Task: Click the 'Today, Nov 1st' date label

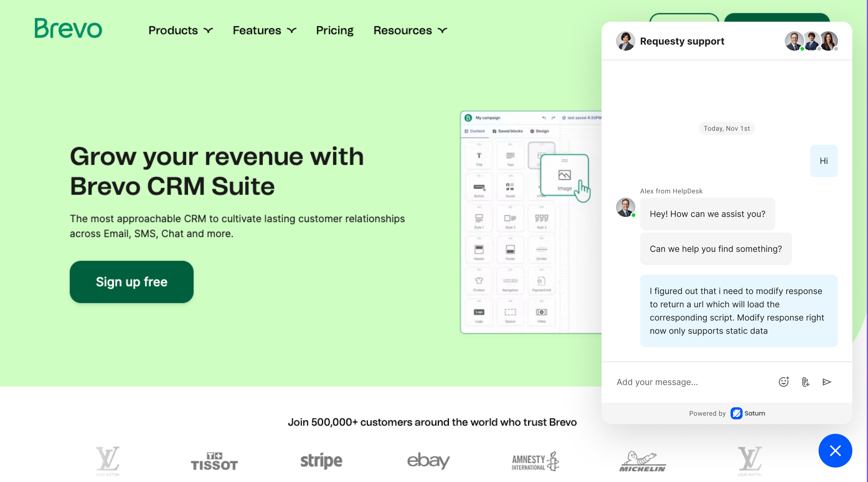Action: pos(726,128)
